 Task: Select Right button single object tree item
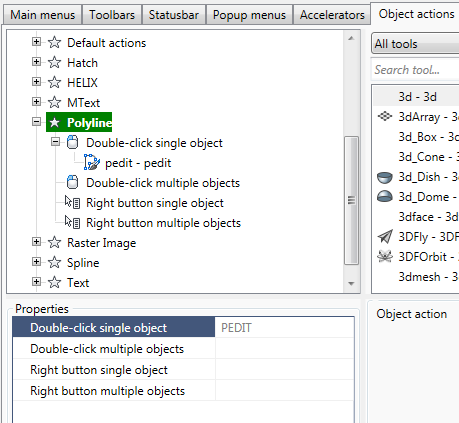pos(155,203)
